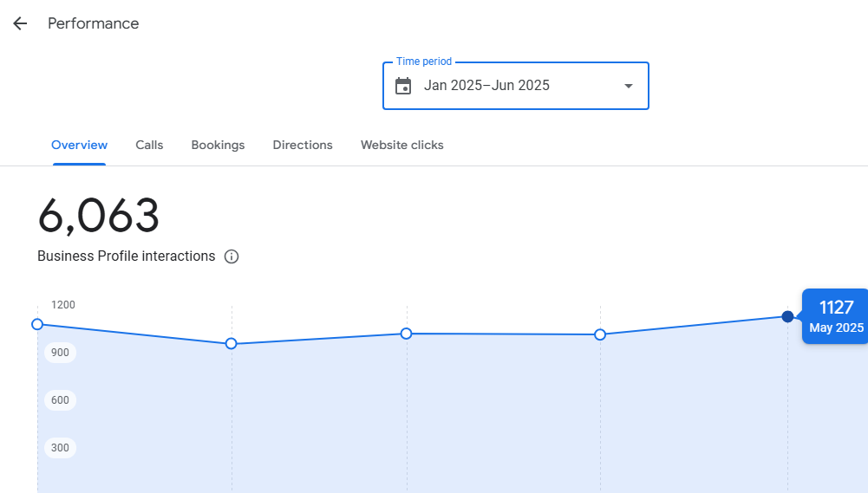Viewport: 868px width, 493px height.
Task: View the Directions tab
Action: click(x=303, y=145)
